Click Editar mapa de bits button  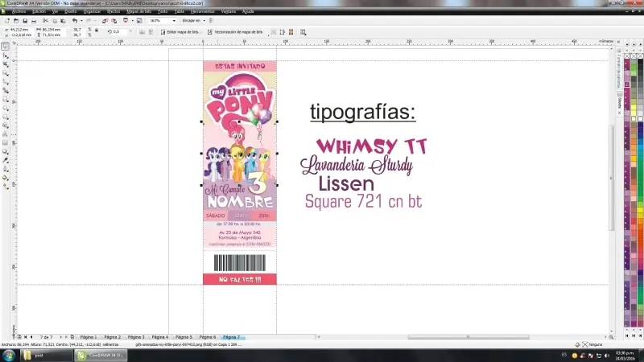click(x=181, y=32)
